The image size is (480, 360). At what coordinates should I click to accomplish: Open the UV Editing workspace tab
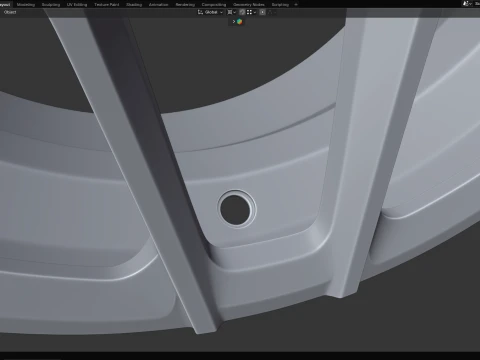click(x=77, y=4)
